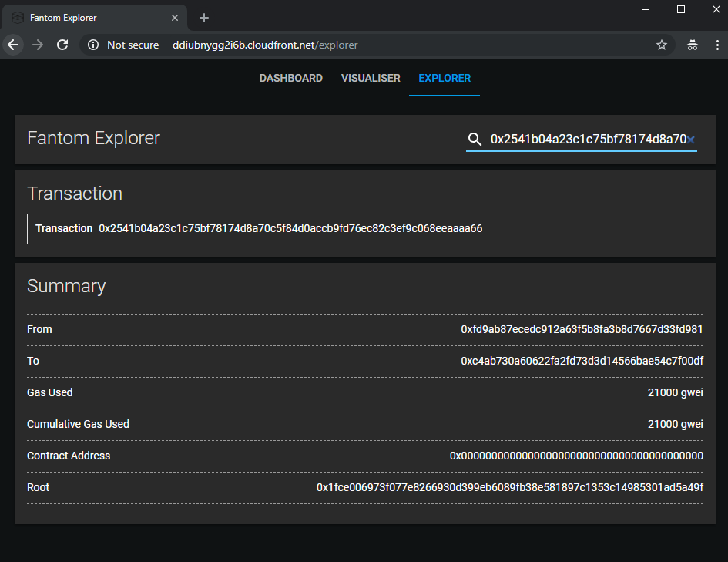The image size is (728, 562).
Task: Click the Transaction section heading
Action: pyautogui.click(x=75, y=194)
